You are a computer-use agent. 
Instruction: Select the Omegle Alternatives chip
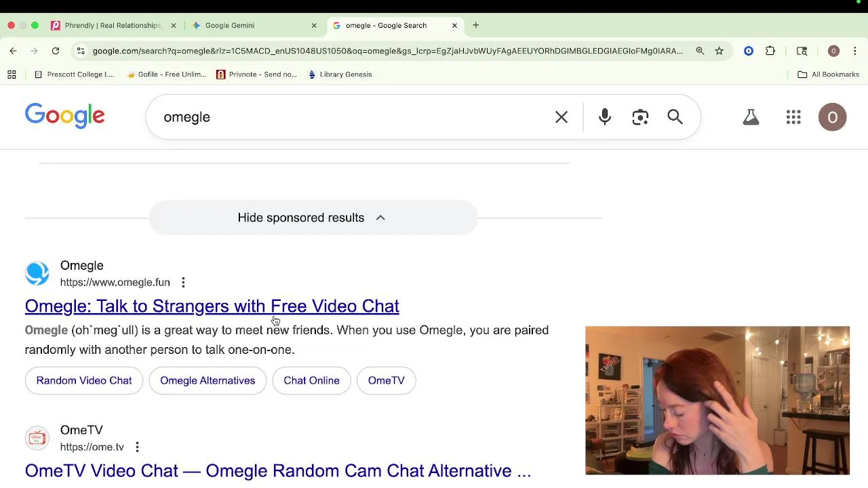click(x=208, y=380)
